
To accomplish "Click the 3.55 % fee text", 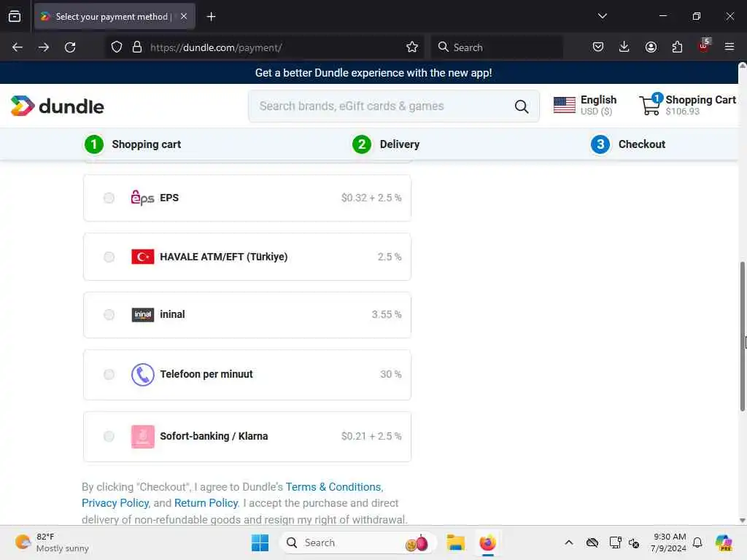I will point(387,315).
